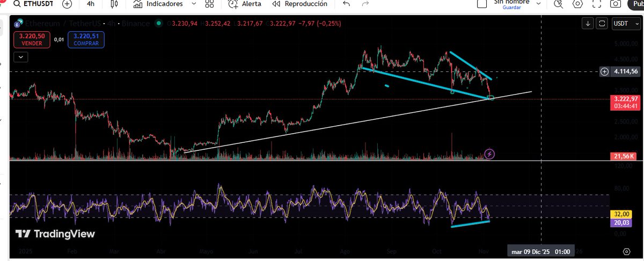Click the VENDER 3.220,50 sell button
The height and width of the screenshot is (261, 644).
coord(31,39)
